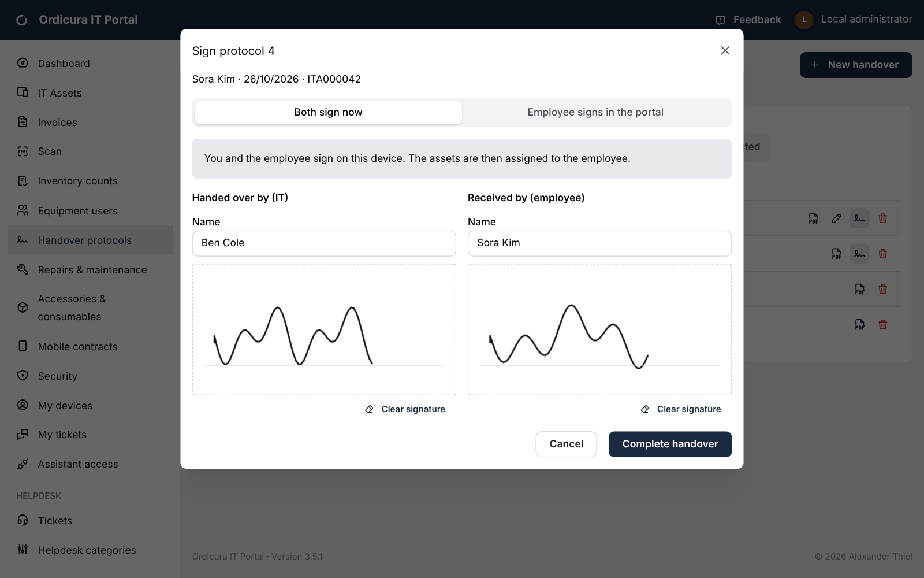Click the IT Assets sidebar icon
The width and height of the screenshot is (924, 578).
(x=23, y=92)
